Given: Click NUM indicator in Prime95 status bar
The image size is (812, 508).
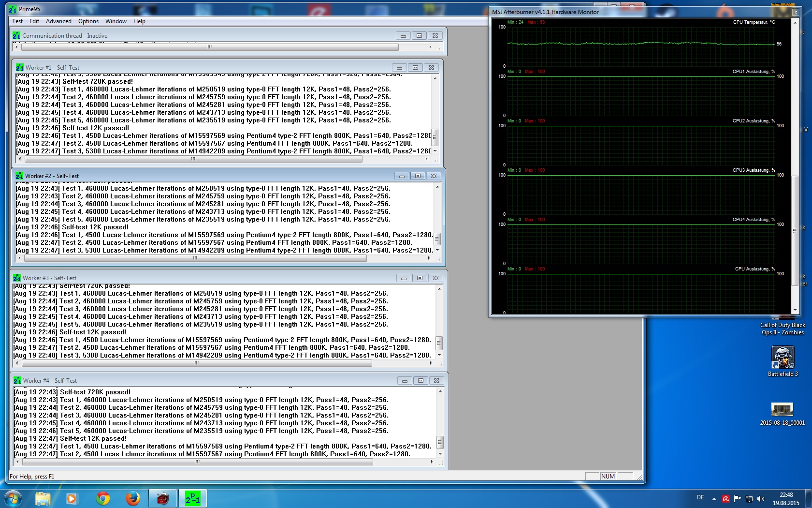Looking at the screenshot, I should [608, 477].
